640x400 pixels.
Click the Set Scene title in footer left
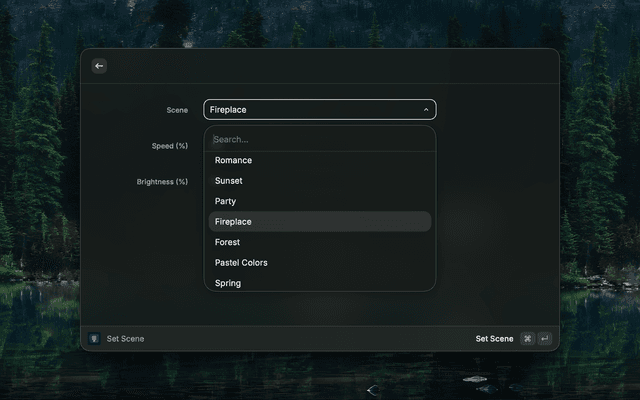(x=125, y=339)
